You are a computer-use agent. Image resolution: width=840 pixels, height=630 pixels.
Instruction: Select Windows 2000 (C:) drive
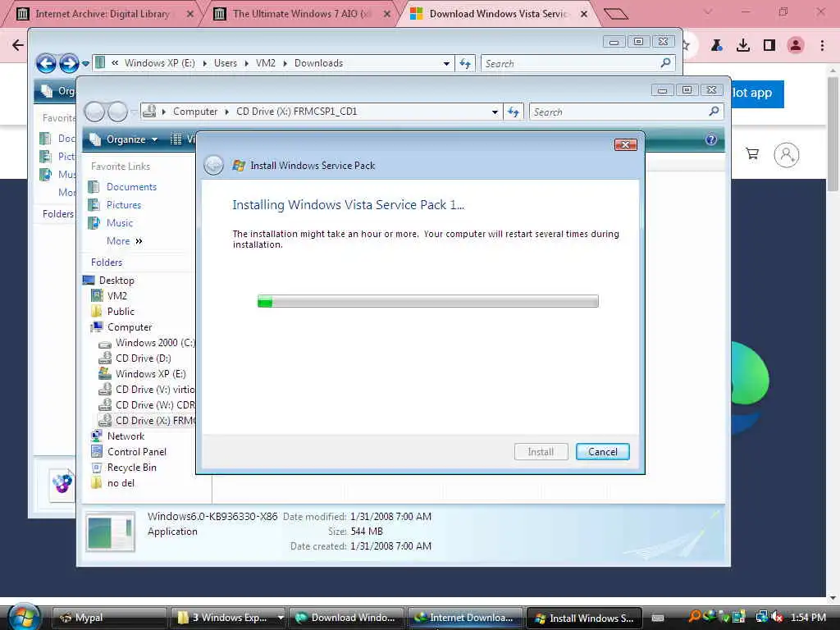point(154,342)
